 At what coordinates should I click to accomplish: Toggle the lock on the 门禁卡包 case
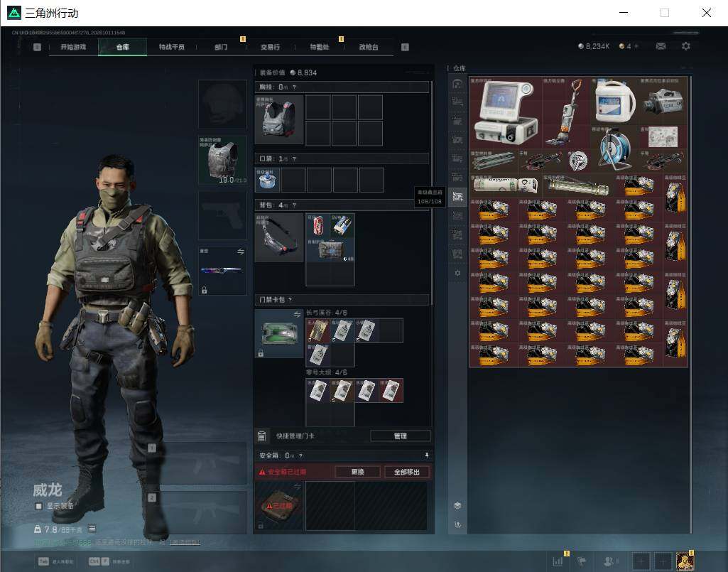(x=261, y=353)
